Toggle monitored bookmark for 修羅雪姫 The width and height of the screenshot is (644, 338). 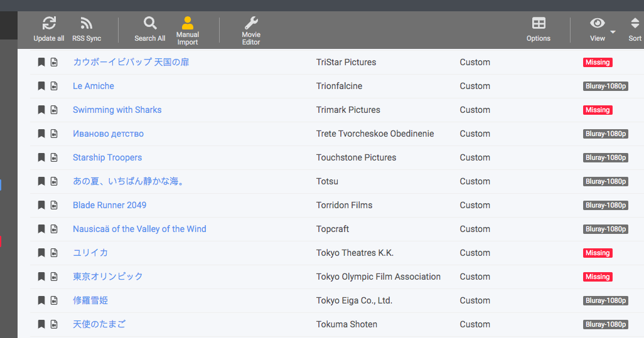click(x=41, y=300)
